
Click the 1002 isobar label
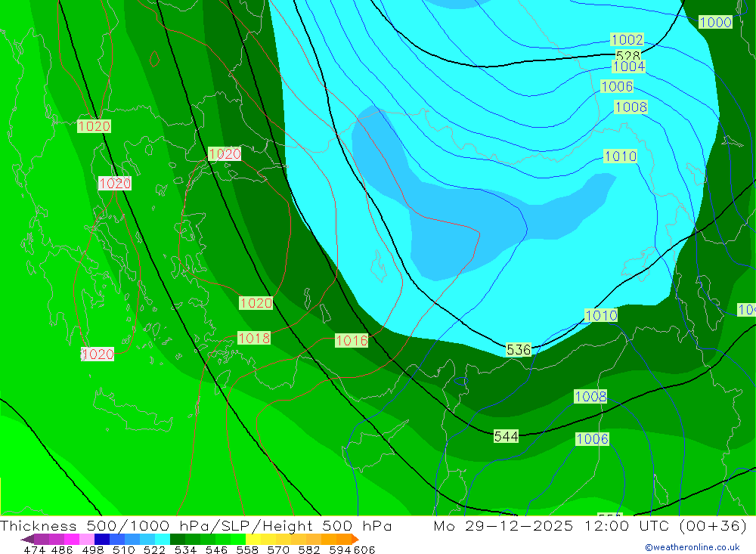(x=627, y=39)
